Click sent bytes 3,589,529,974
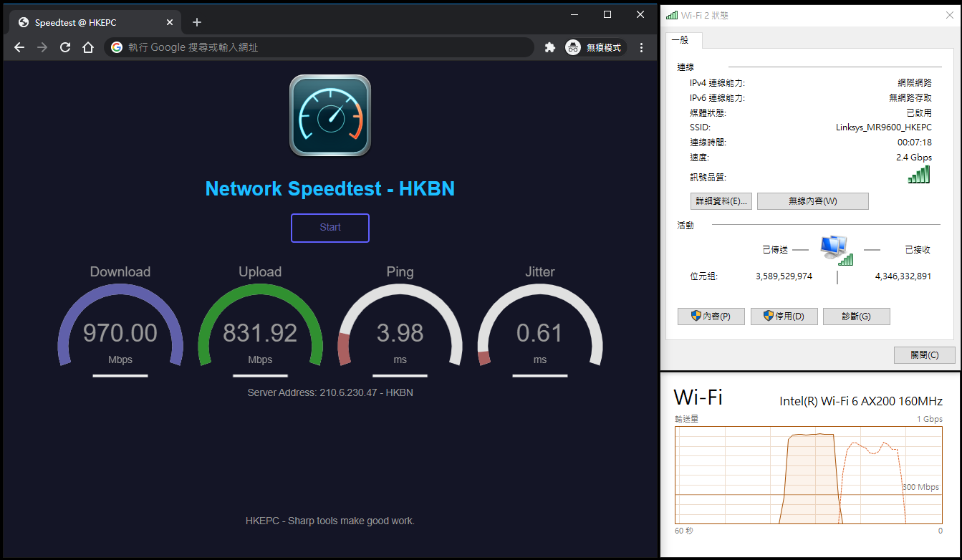 (784, 276)
